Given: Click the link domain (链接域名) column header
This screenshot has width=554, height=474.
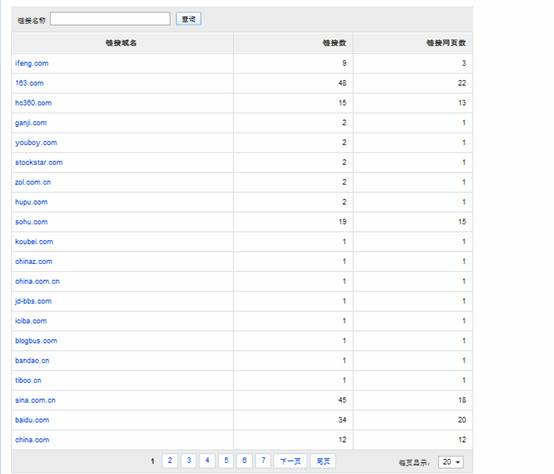Looking at the screenshot, I should (x=121, y=43).
